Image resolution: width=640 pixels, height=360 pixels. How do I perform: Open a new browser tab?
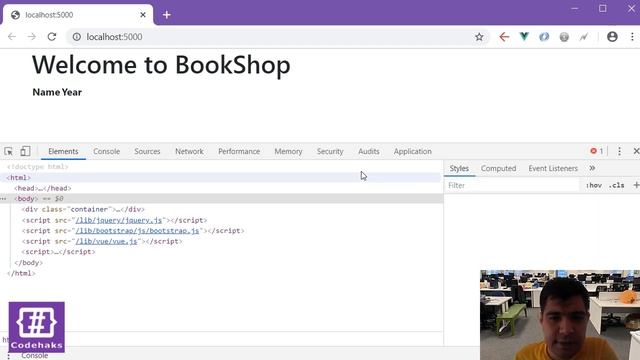(167, 15)
